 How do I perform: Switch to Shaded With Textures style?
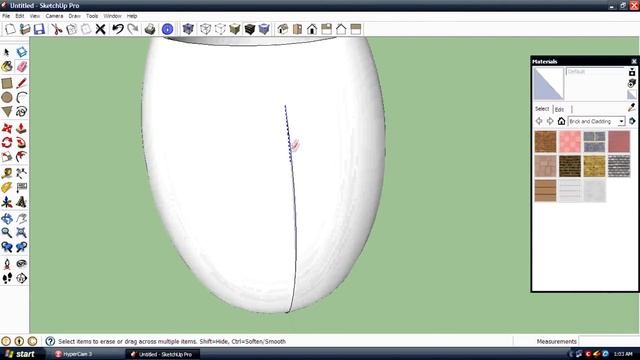(249, 29)
